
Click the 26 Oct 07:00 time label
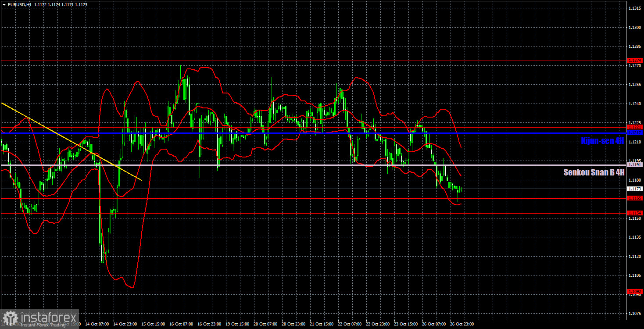433,324
